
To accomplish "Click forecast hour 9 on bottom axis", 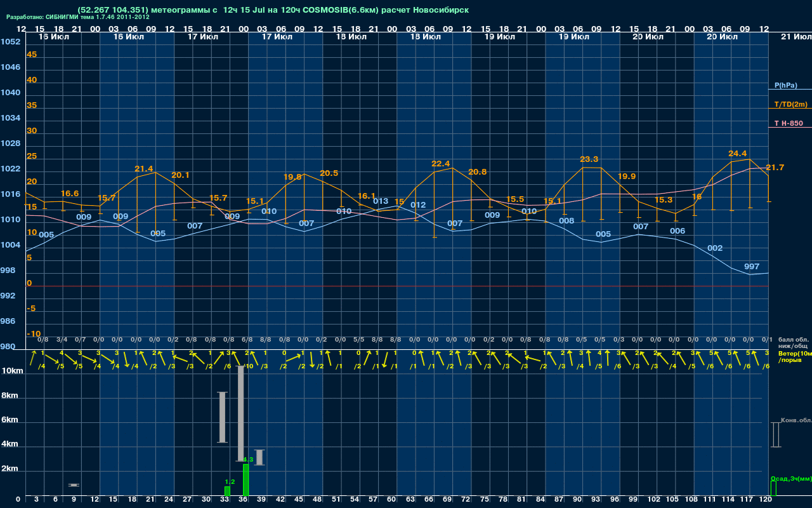I will coord(74,500).
